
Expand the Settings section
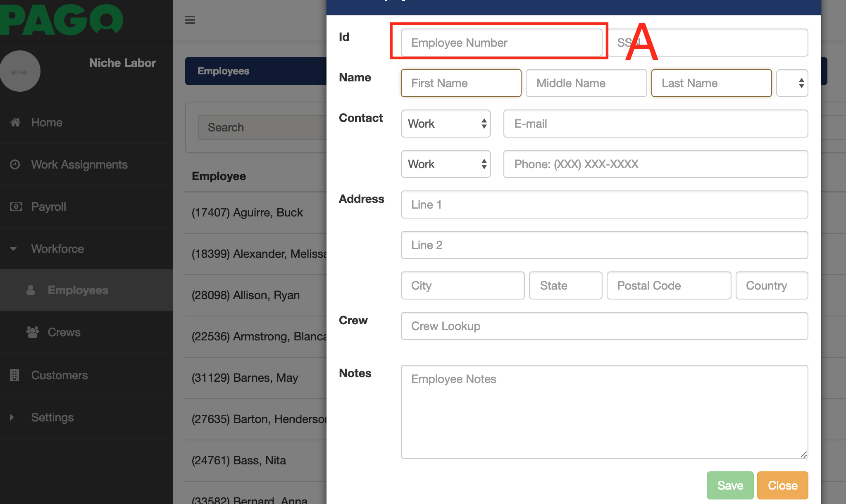pyautogui.click(x=11, y=417)
